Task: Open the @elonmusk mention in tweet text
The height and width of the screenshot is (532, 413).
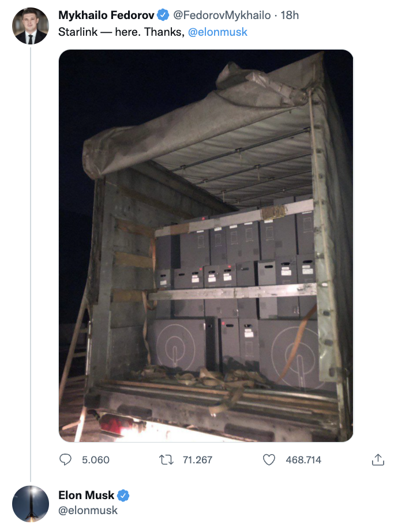Action: tap(217, 32)
